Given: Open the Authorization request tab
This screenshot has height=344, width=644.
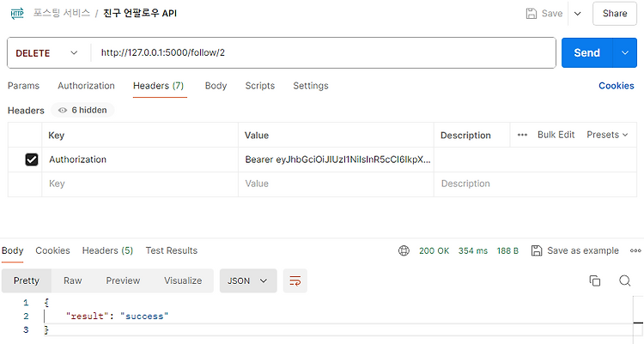Looking at the screenshot, I should pos(86,86).
